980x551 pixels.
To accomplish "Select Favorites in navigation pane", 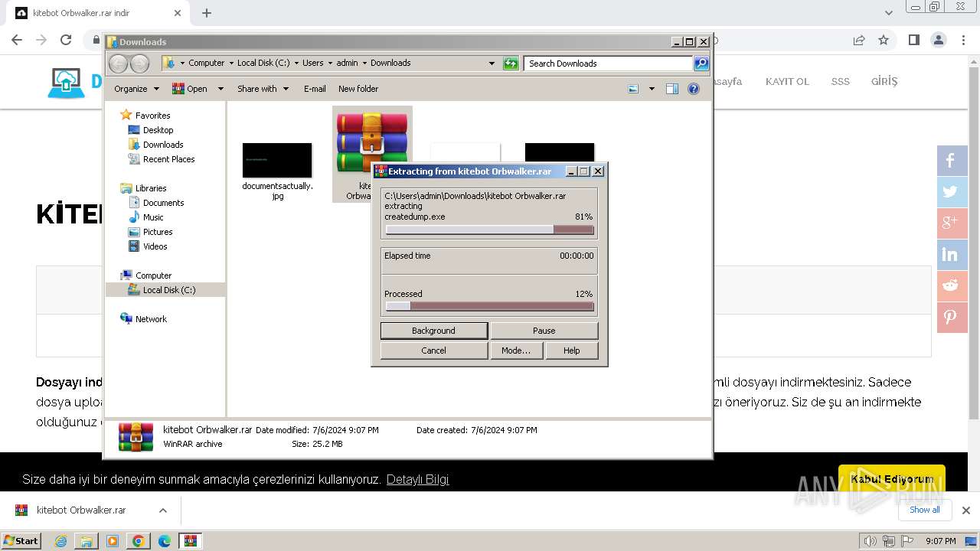I will pos(152,116).
